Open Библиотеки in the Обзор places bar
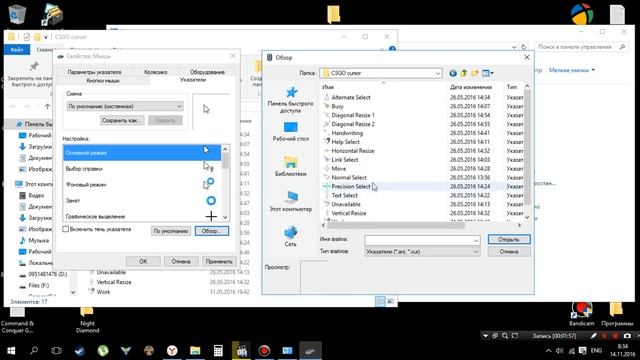Screen dimensions: 640x360 point(291,166)
